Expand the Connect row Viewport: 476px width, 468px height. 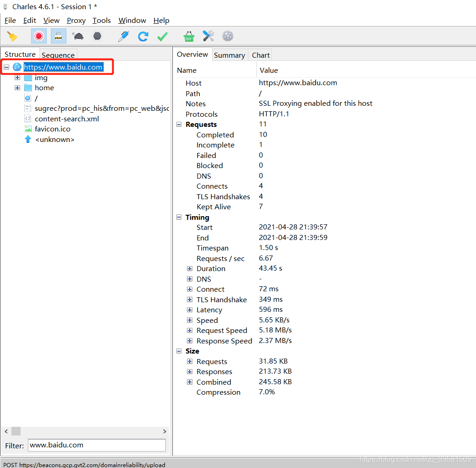coord(189,289)
